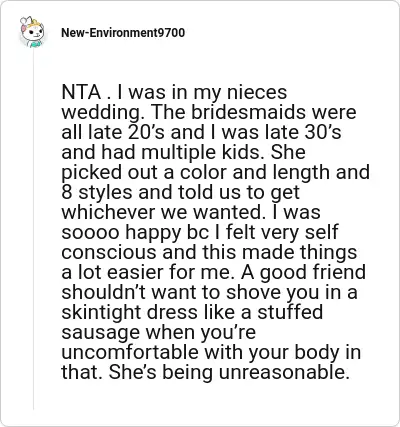Click the phrase "A good friend"
Viewport: 400px width, 427px height.
[303, 272]
